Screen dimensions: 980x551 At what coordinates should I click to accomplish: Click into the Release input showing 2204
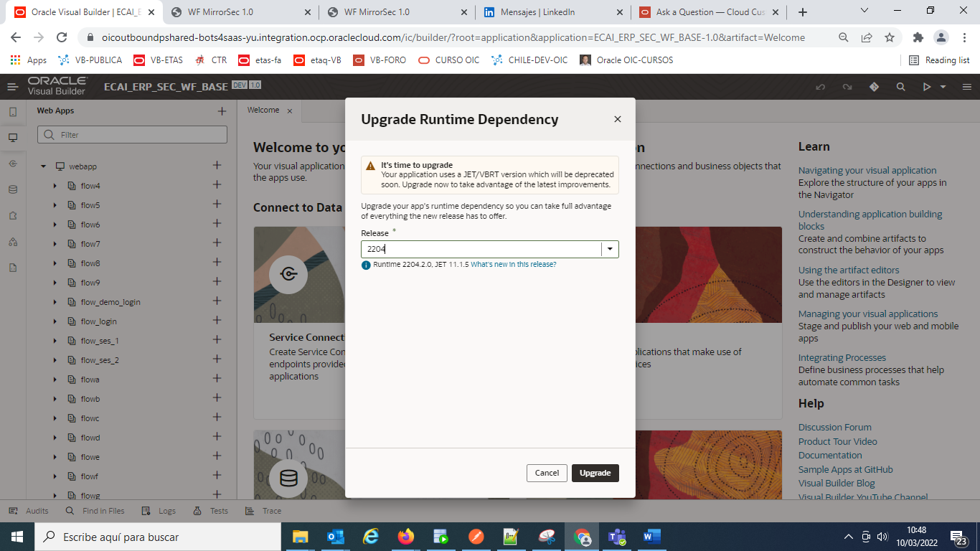(481, 249)
